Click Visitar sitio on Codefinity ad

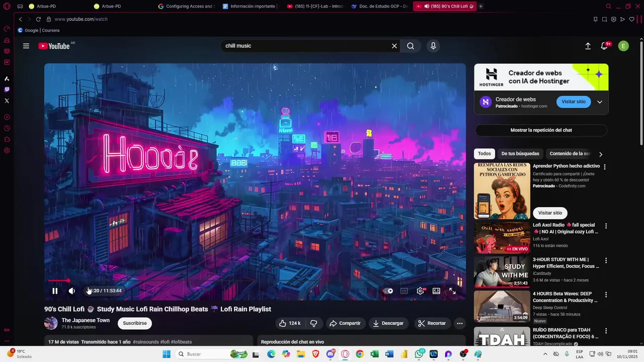550,213
